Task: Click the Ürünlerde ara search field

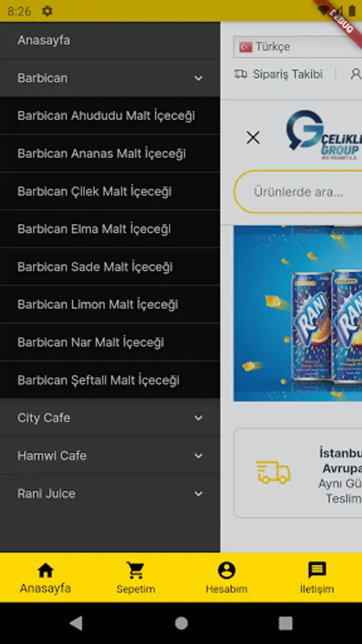Action: point(298,192)
